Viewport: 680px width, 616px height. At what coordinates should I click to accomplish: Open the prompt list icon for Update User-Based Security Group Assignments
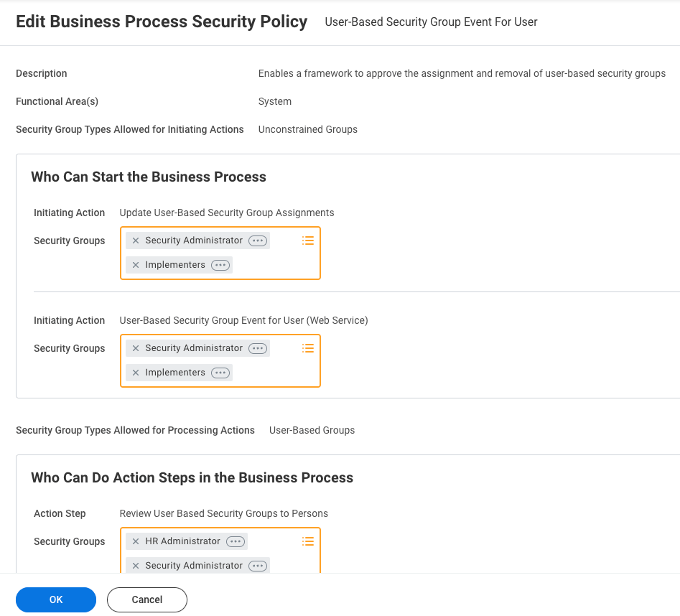[x=308, y=241]
